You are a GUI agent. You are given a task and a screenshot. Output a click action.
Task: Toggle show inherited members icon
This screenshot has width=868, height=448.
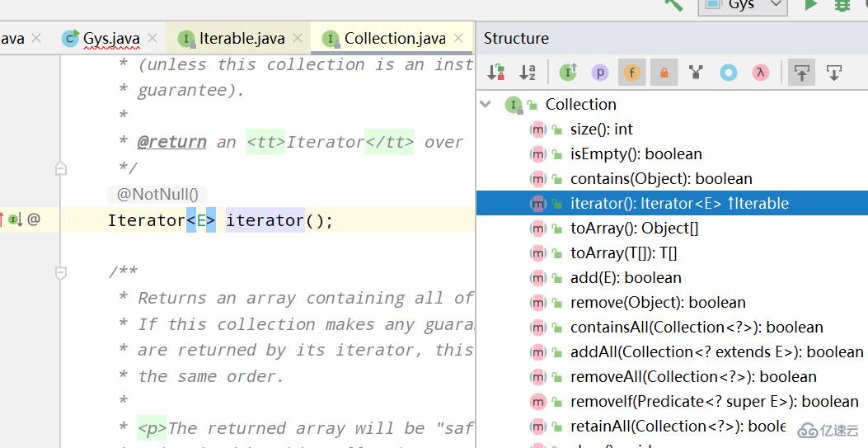(568, 73)
